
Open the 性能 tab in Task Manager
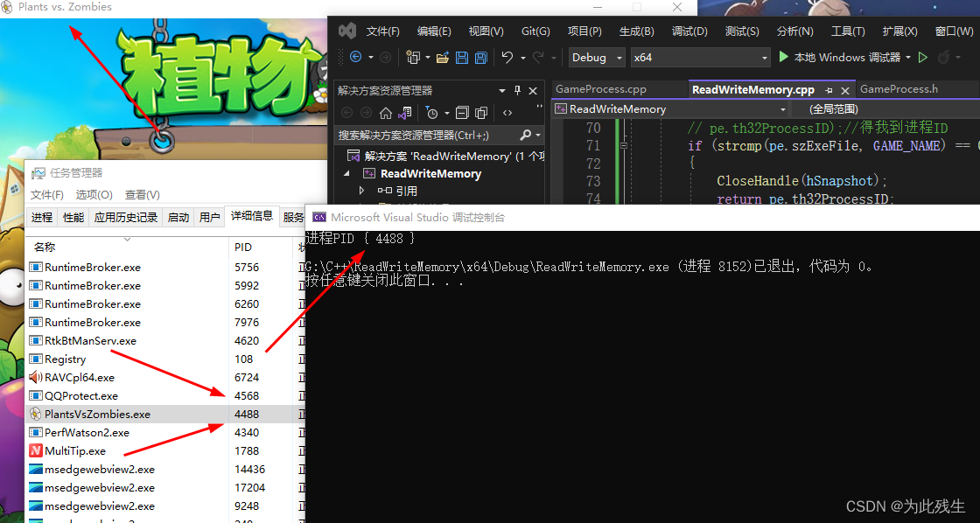tap(73, 218)
